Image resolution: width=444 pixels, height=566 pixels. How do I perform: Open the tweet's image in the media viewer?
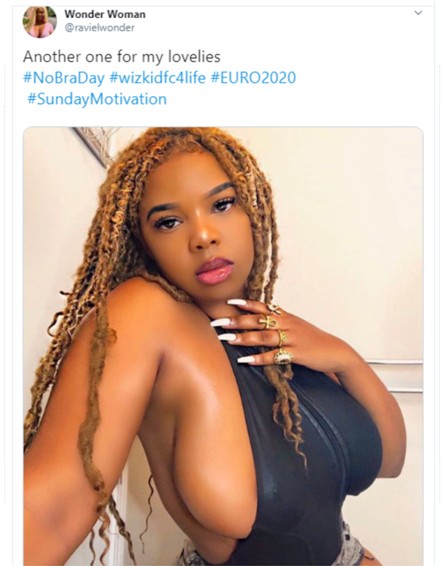(223, 346)
